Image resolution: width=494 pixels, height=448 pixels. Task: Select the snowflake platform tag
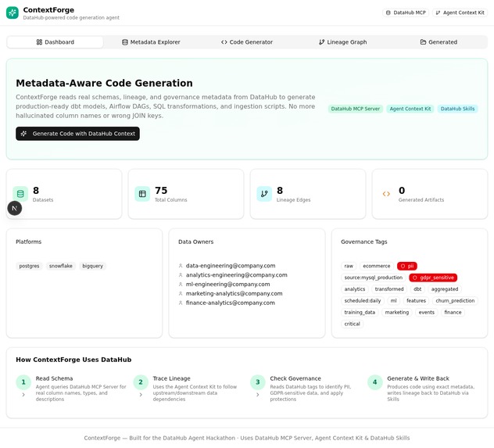(x=61, y=266)
